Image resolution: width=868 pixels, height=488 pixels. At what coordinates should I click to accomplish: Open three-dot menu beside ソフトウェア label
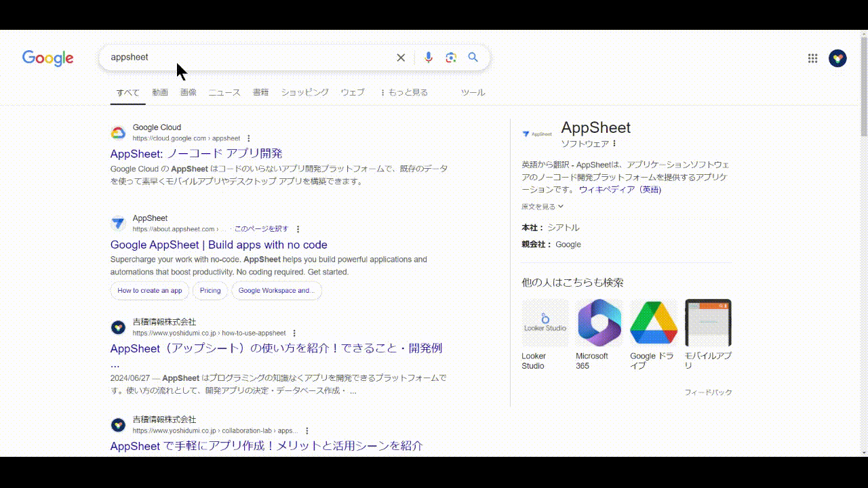click(x=614, y=144)
